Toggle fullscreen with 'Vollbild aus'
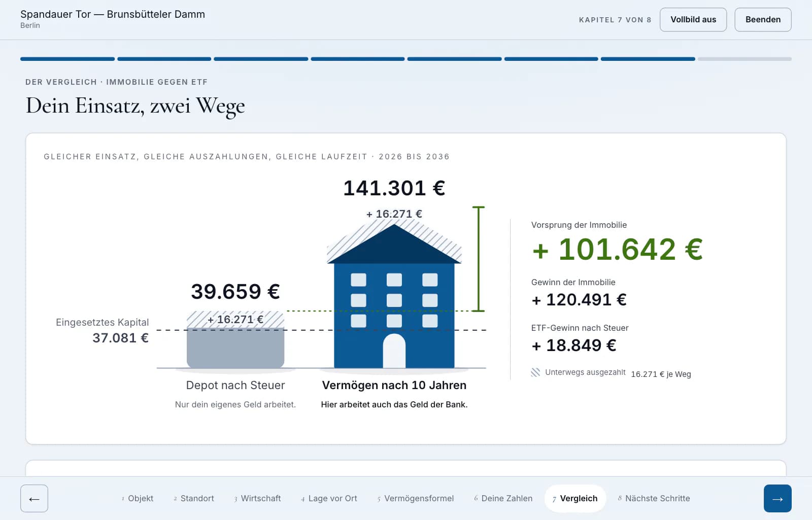 pyautogui.click(x=693, y=20)
